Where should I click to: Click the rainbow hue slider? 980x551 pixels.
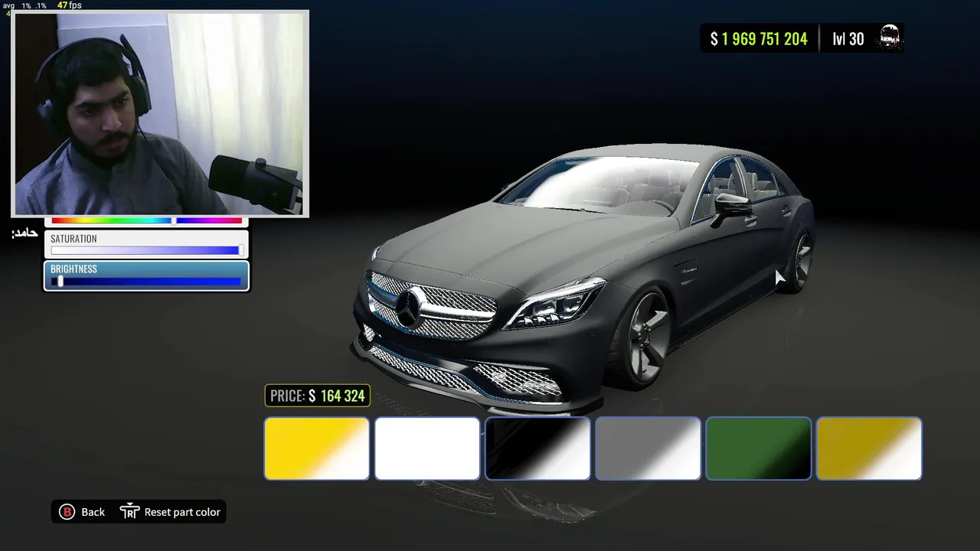[x=146, y=220]
